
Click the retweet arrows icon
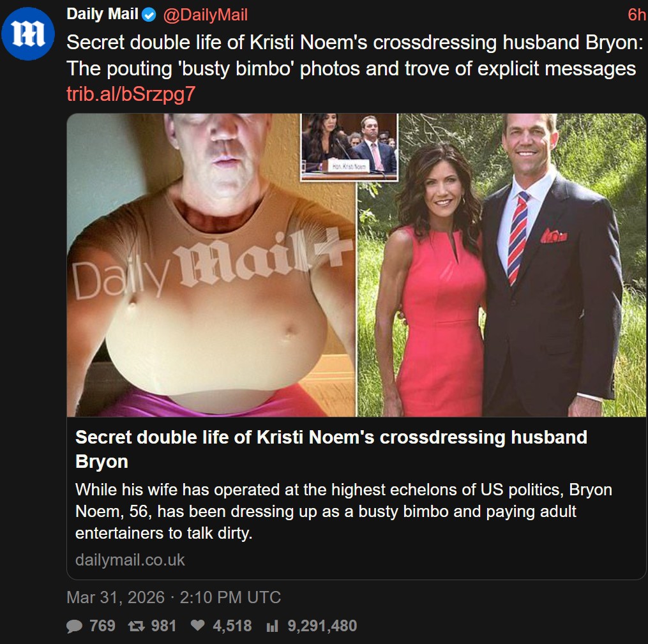(x=137, y=626)
